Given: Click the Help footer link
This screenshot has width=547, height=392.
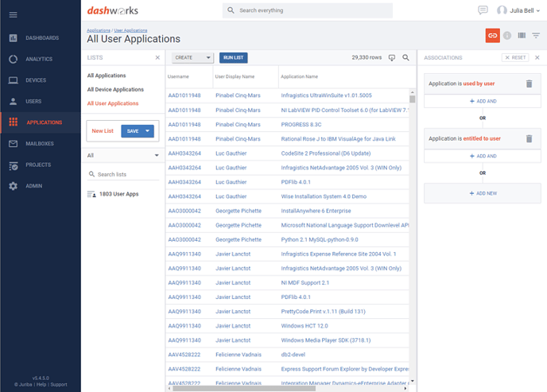Looking at the screenshot, I should [41, 384].
